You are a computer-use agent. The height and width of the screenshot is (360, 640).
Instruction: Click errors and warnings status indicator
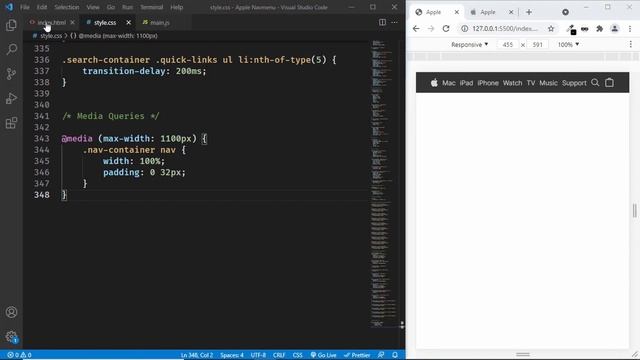(x=19, y=355)
